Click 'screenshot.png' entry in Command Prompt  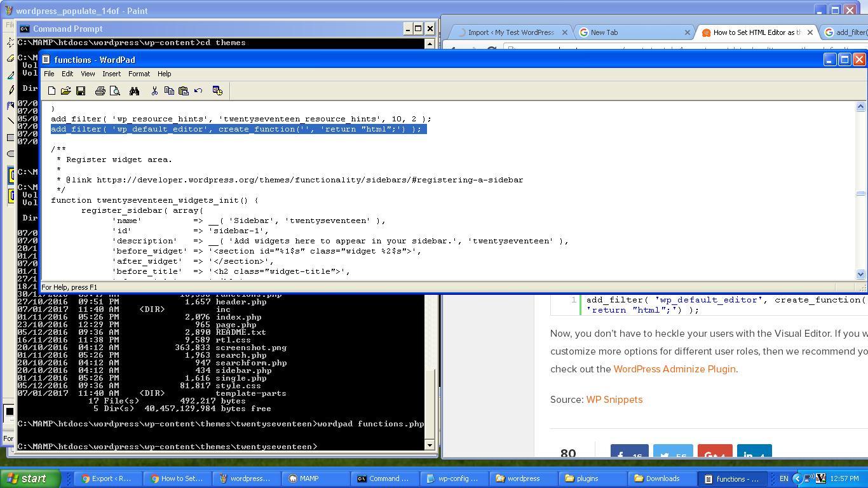pyautogui.click(x=251, y=348)
